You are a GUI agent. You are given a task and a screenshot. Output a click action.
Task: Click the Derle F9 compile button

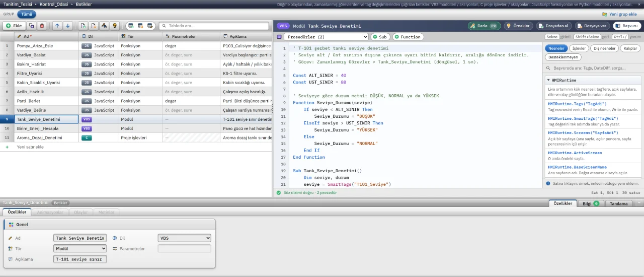pyautogui.click(x=484, y=26)
